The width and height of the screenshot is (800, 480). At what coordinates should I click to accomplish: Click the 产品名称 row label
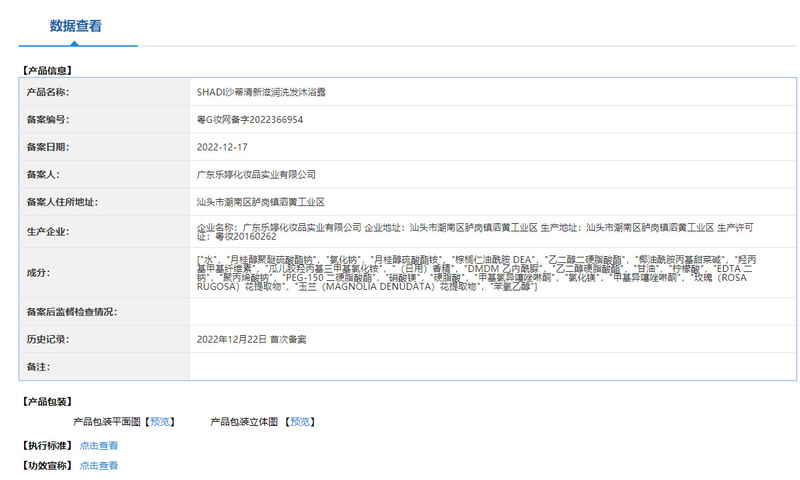(47, 92)
